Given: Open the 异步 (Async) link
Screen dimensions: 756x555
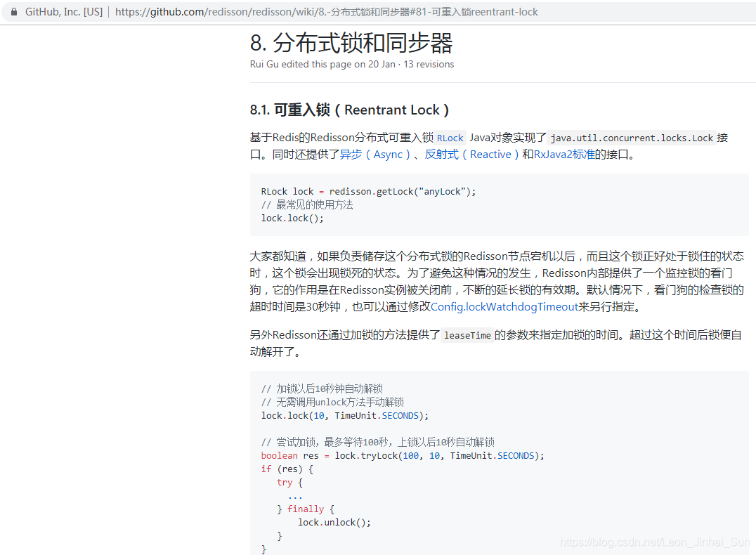Looking at the screenshot, I should click(x=375, y=155).
